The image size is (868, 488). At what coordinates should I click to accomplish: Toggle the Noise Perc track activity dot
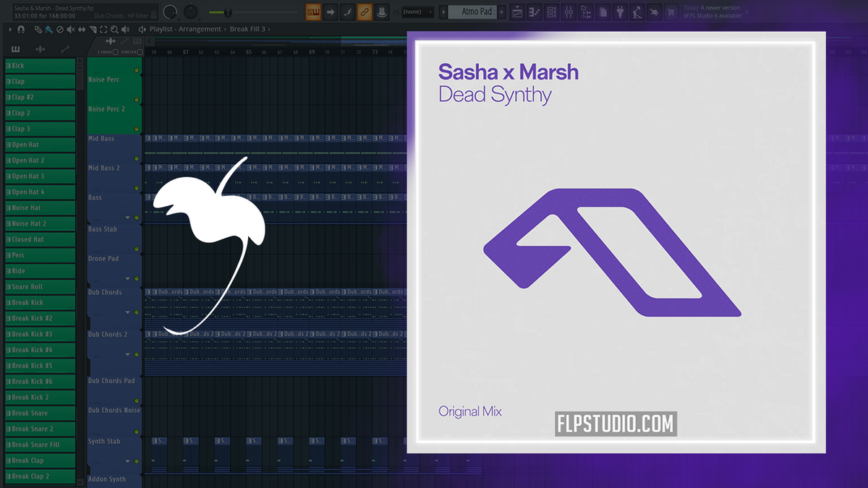pos(136,70)
